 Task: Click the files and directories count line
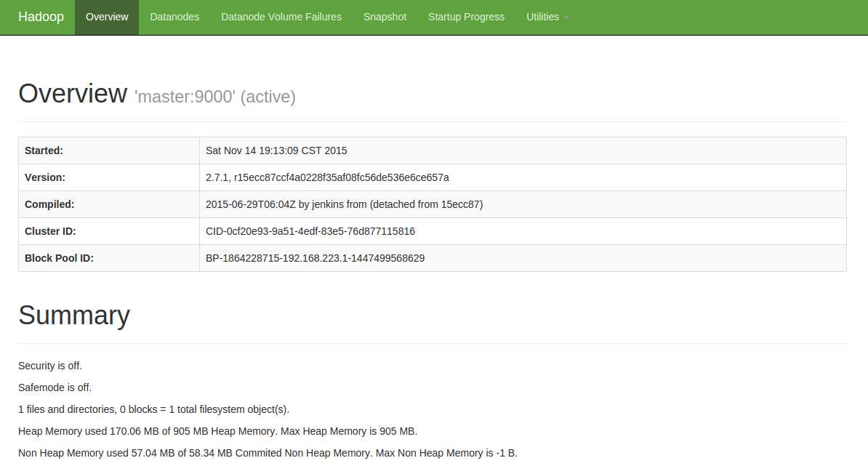point(154,409)
